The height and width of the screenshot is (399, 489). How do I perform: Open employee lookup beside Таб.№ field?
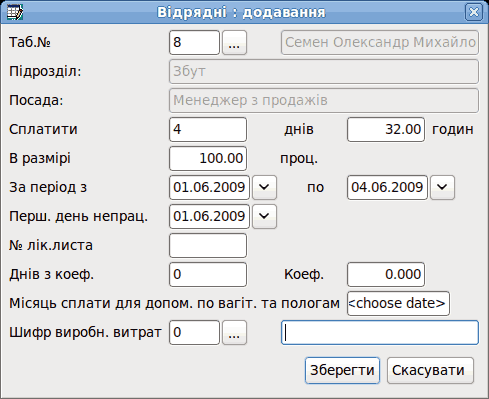(234, 42)
